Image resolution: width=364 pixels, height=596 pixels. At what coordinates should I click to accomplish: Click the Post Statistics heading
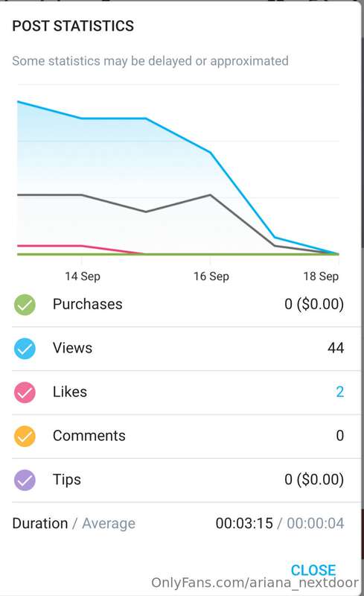pos(73,26)
